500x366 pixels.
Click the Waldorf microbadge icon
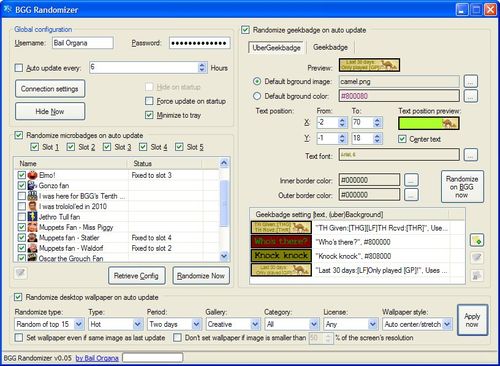pos(32,248)
